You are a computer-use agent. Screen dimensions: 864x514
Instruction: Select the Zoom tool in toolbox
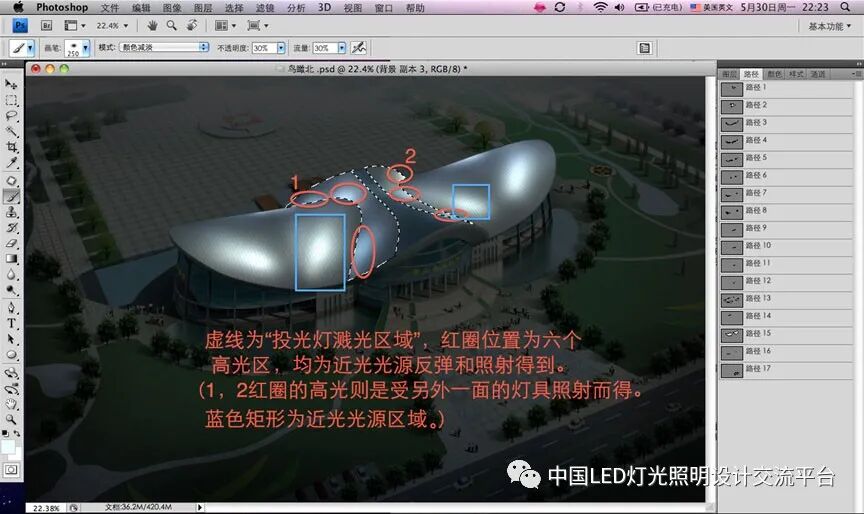[x=11, y=420]
